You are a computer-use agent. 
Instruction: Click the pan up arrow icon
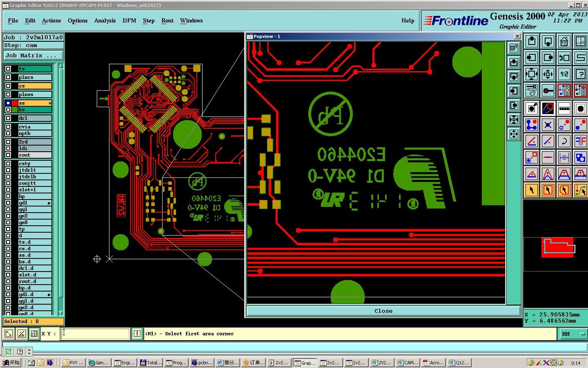tap(531, 41)
